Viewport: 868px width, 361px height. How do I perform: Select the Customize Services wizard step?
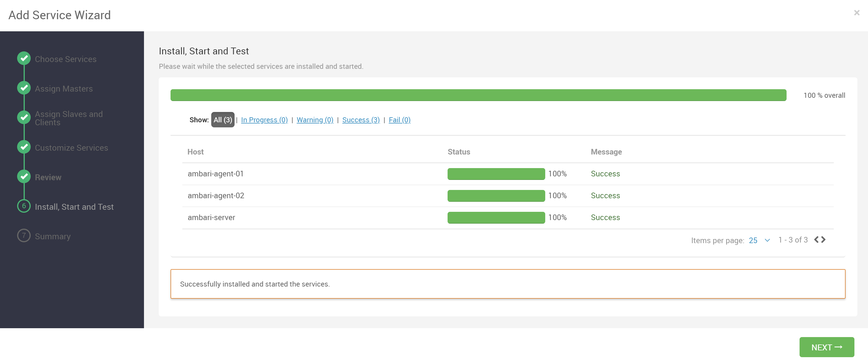(71, 148)
